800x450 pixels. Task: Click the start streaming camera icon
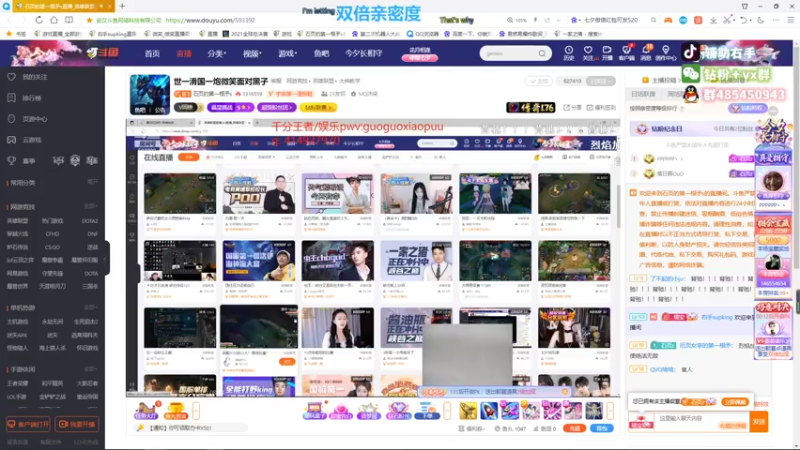[607, 53]
